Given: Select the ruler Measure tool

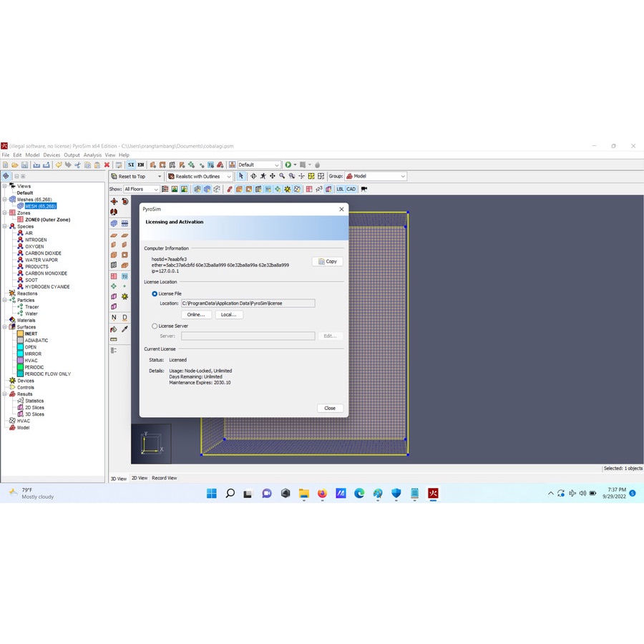Looking at the screenshot, I should pos(114,339).
